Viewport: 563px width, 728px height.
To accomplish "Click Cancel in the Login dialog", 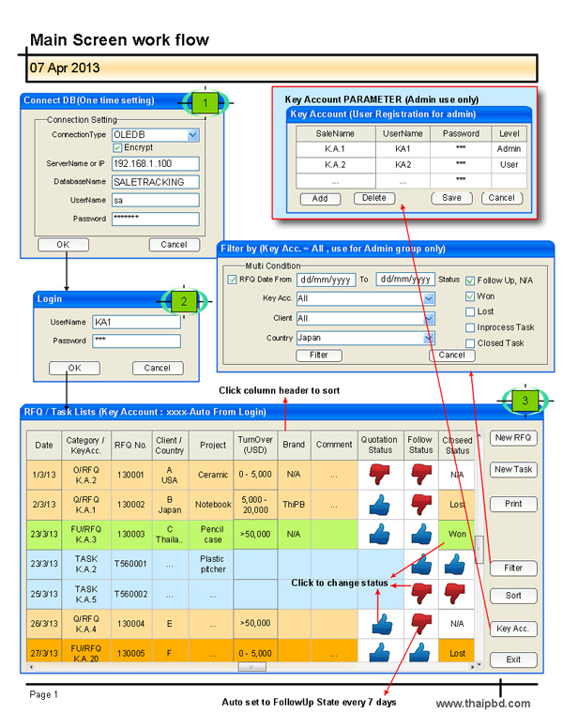I will pyautogui.click(x=158, y=368).
